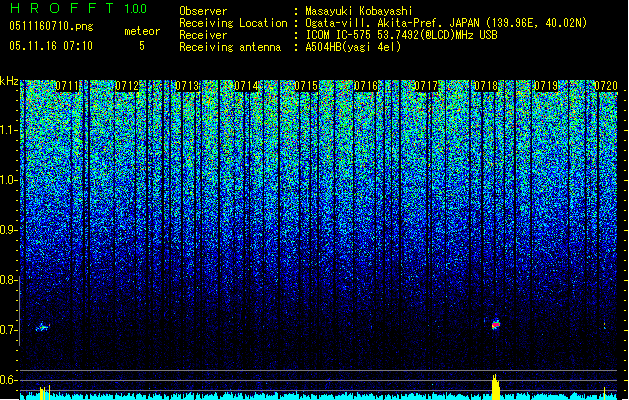Click the 0715 time marker
The image size is (629, 400).
click(306, 86)
